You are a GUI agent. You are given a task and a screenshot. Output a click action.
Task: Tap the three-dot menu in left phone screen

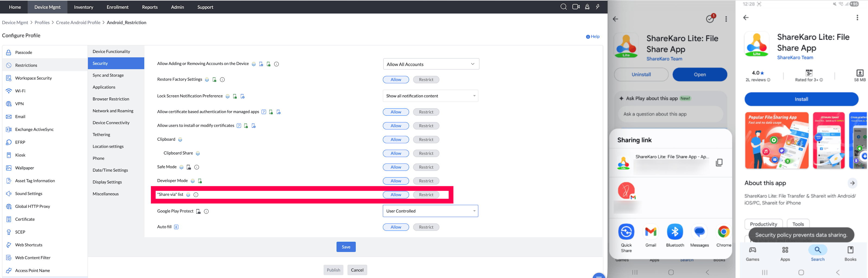point(726,19)
